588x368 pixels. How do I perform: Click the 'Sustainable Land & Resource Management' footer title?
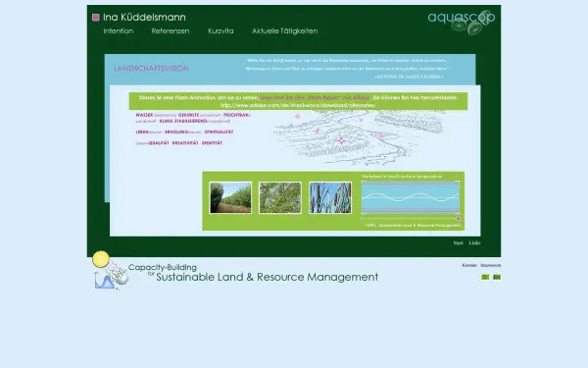coord(267,277)
